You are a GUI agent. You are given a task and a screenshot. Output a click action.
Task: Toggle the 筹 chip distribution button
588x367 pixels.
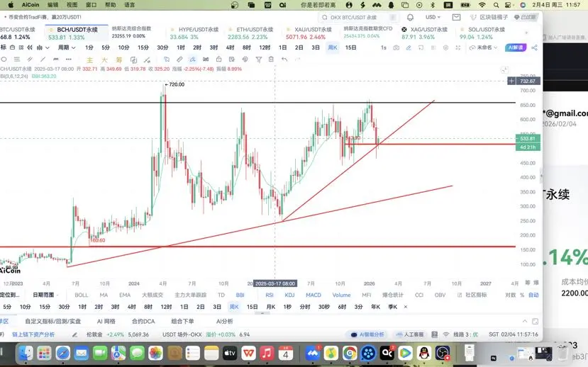pyautogui.click(x=119, y=60)
